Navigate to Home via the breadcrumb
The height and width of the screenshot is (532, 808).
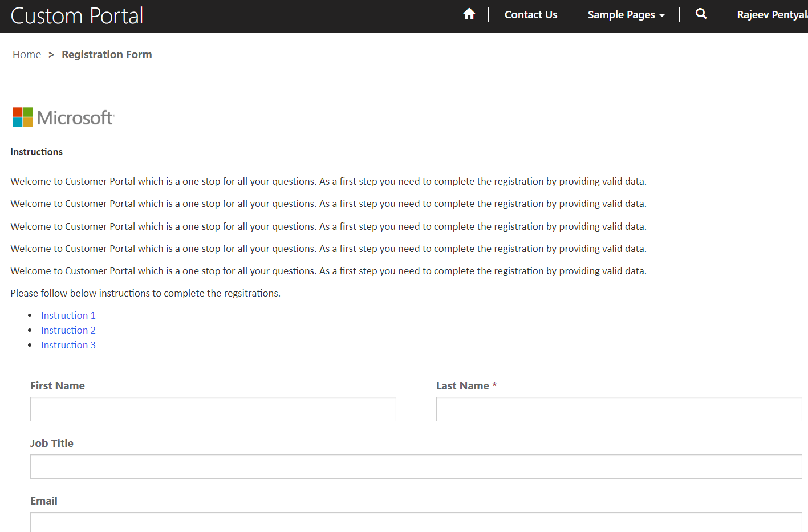tap(27, 54)
